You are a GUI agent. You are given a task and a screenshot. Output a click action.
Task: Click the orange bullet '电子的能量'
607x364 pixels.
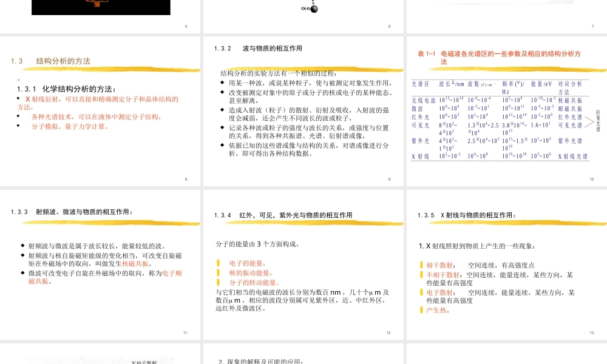(247, 263)
